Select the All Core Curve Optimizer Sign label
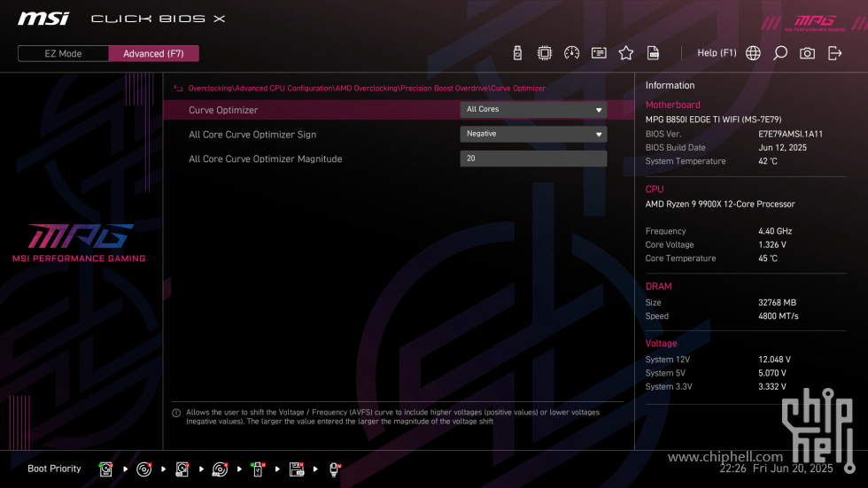Screen dimensions: 868x488 pos(252,135)
